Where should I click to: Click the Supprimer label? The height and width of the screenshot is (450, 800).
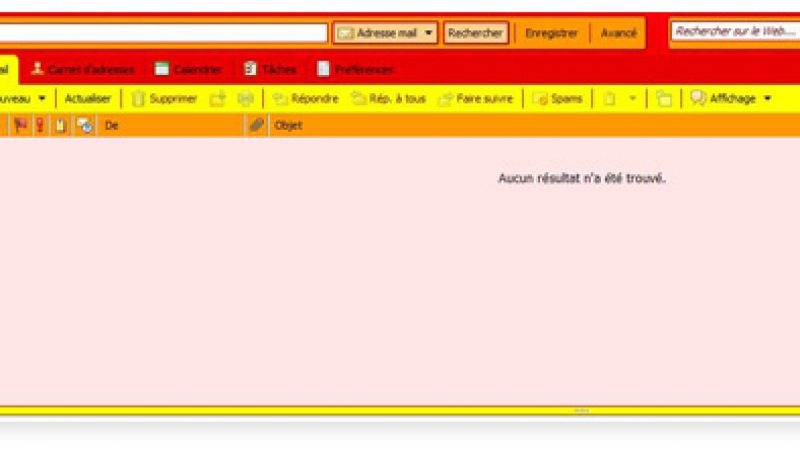click(x=173, y=98)
